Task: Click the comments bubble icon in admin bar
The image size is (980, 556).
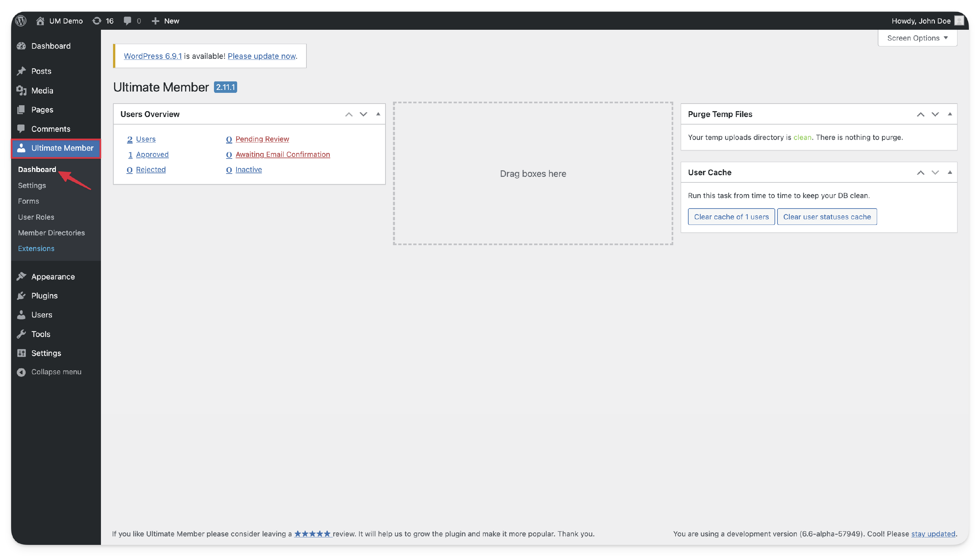Action: point(127,21)
